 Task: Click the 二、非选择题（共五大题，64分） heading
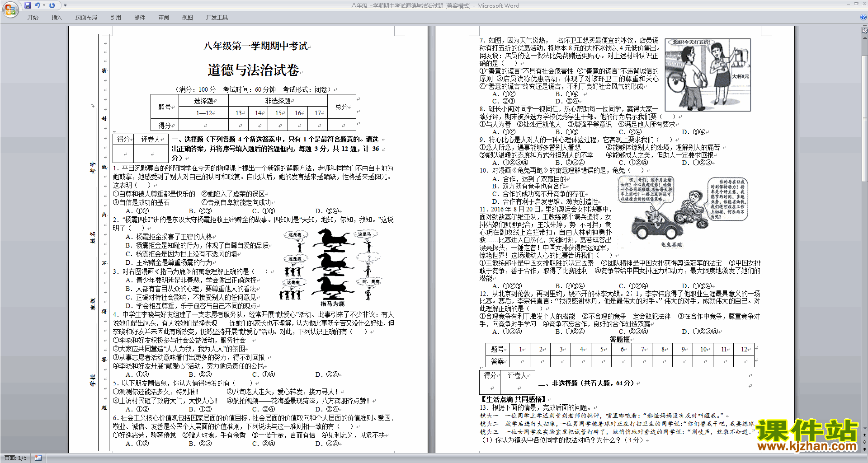586,383
